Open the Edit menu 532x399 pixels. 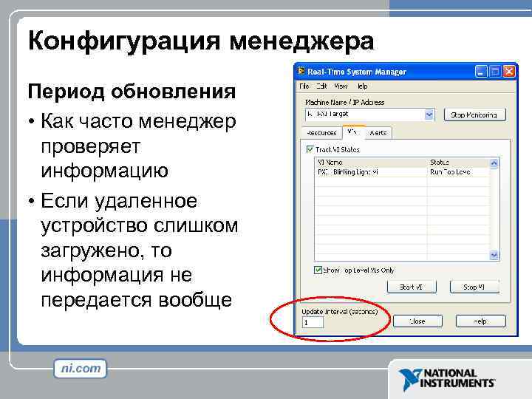(x=321, y=86)
